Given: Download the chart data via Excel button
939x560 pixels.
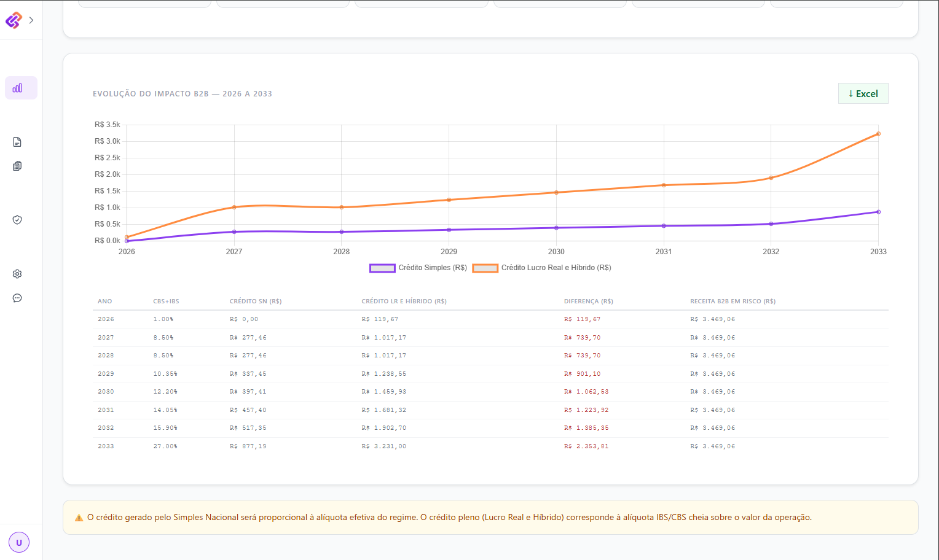Looking at the screenshot, I should point(863,93).
